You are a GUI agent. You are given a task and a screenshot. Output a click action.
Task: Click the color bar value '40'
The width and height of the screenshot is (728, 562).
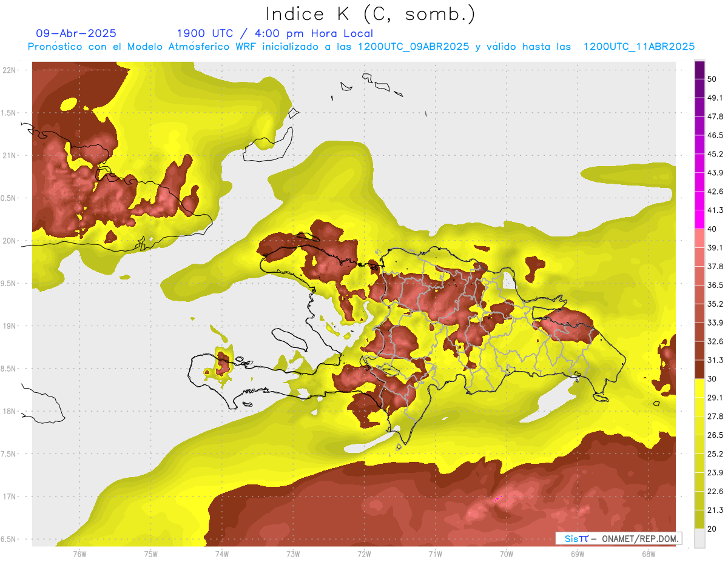(x=712, y=229)
